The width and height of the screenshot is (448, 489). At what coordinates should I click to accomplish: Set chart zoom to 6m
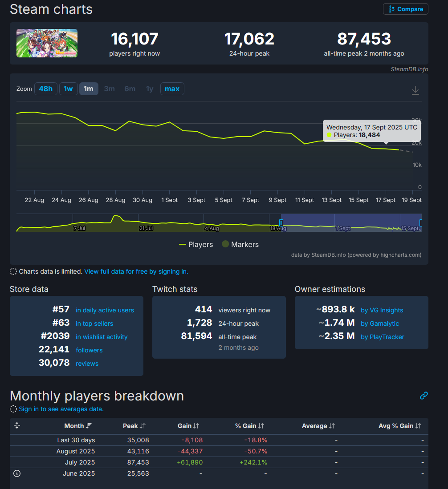(x=130, y=89)
